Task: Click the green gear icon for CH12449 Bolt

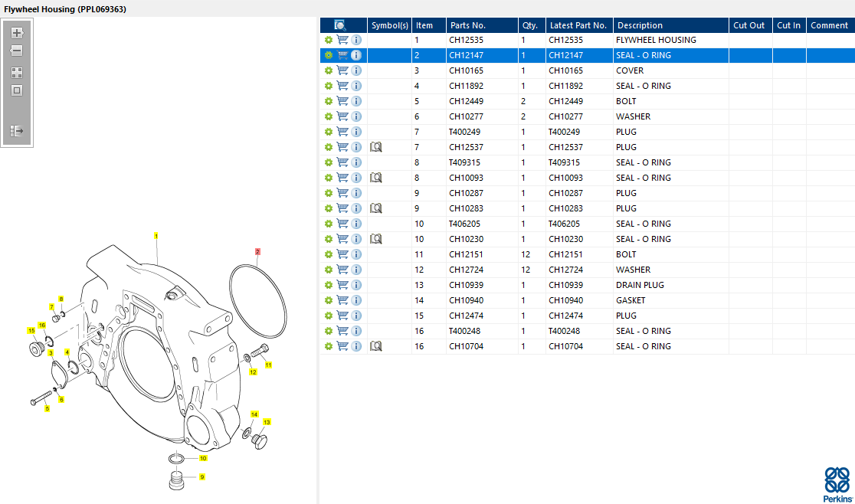Action: point(328,101)
